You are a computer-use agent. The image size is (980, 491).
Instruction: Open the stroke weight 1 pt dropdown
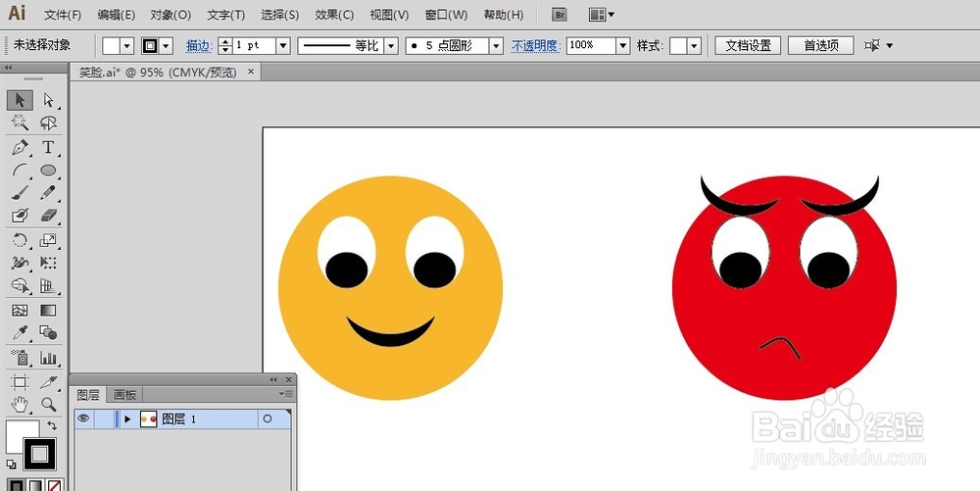[284, 46]
